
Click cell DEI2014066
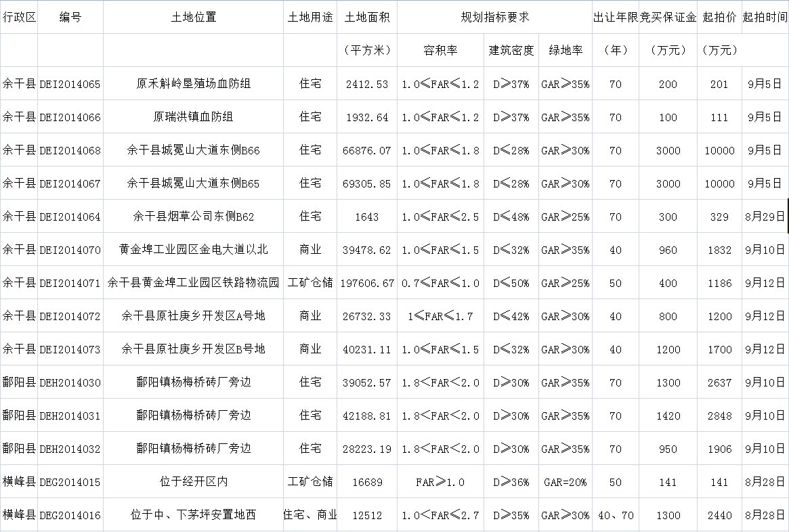[70, 117]
